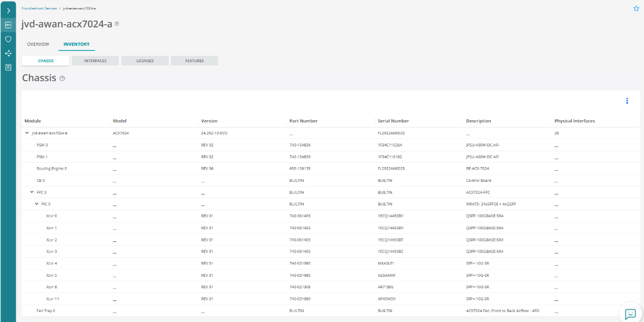The width and height of the screenshot is (644, 322).
Task: Open the table's three-dot options menu
Action: pyautogui.click(x=627, y=101)
